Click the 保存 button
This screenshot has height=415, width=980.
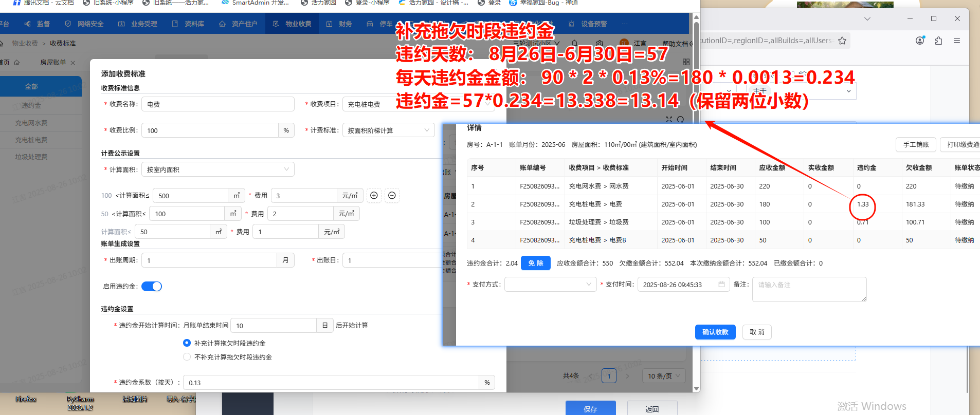(590, 408)
